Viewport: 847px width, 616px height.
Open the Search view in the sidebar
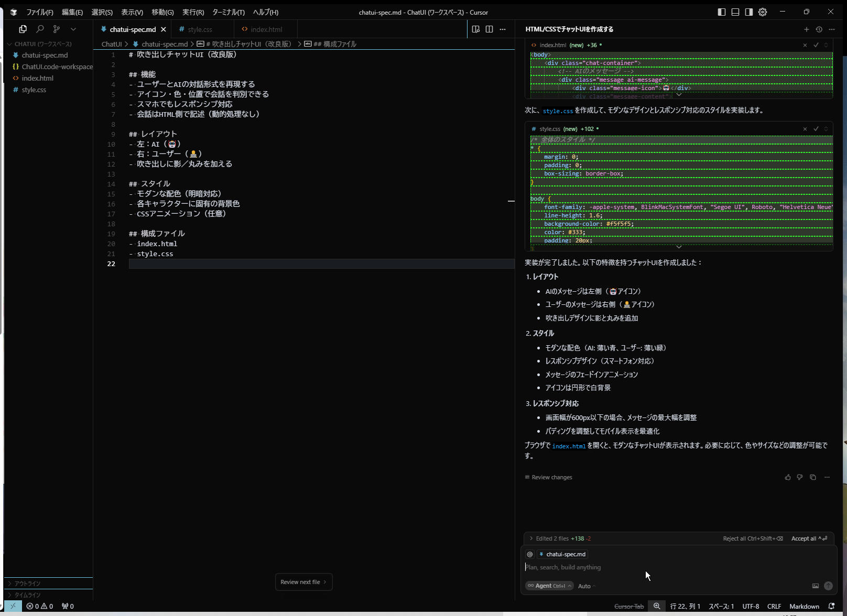point(40,29)
